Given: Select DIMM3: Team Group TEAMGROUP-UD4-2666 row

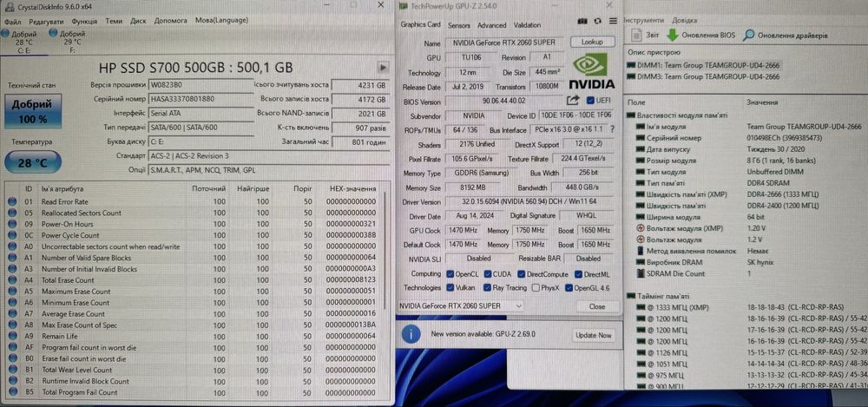Looking at the screenshot, I should (704, 77).
